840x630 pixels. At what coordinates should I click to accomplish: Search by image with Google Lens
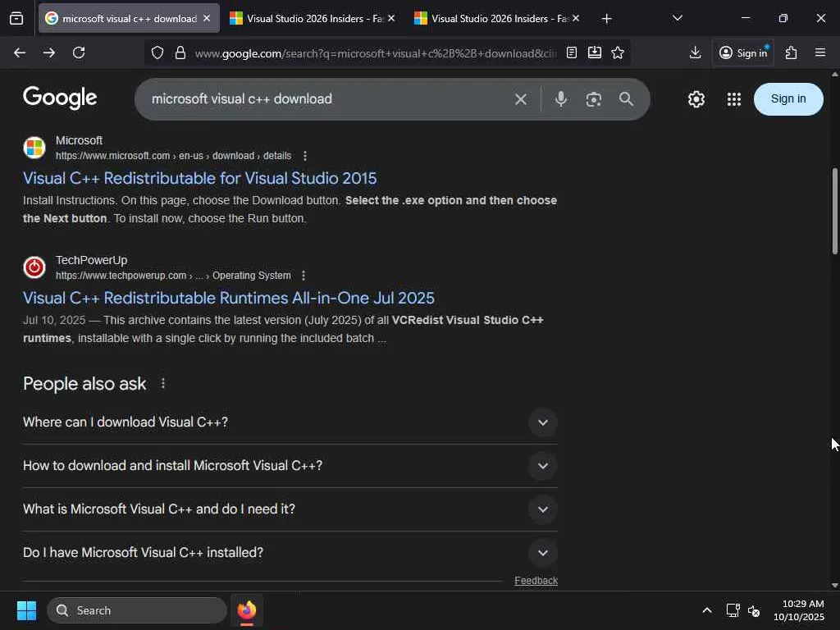click(x=594, y=99)
